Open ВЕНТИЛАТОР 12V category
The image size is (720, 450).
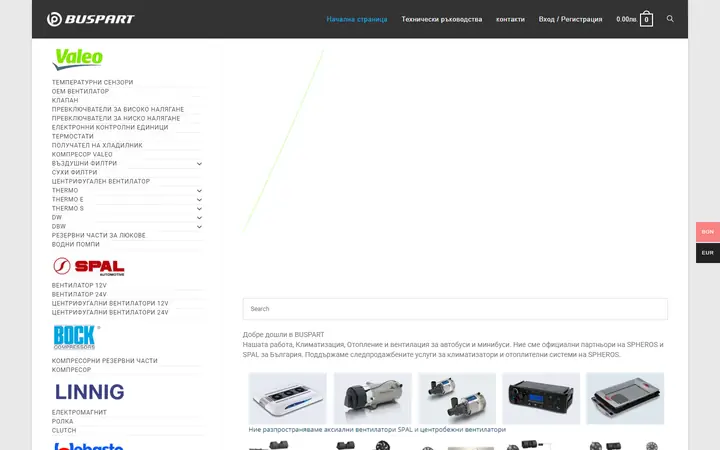tap(79, 285)
